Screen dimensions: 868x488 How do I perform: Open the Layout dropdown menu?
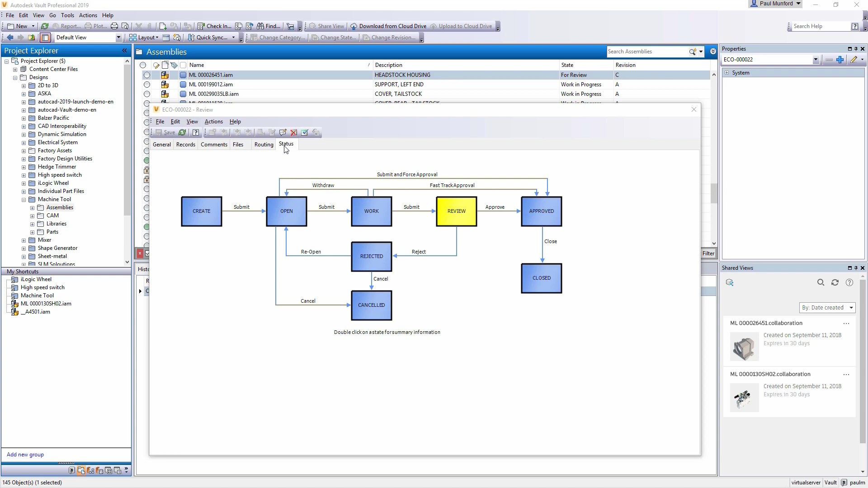click(x=144, y=38)
